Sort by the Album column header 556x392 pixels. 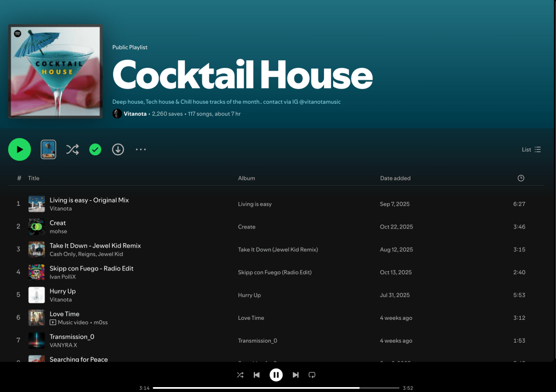pyautogui.click(x=246, y=178)
